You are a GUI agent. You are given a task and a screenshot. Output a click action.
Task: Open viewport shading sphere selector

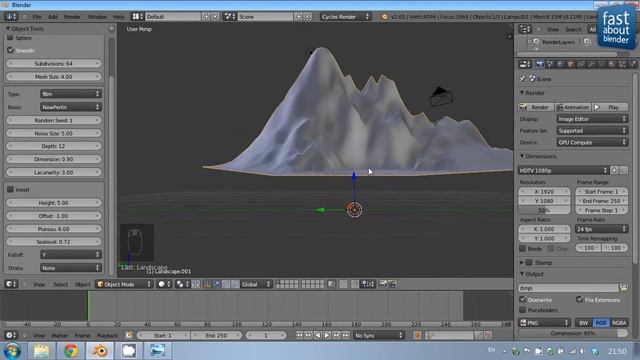tap(164, 284)
